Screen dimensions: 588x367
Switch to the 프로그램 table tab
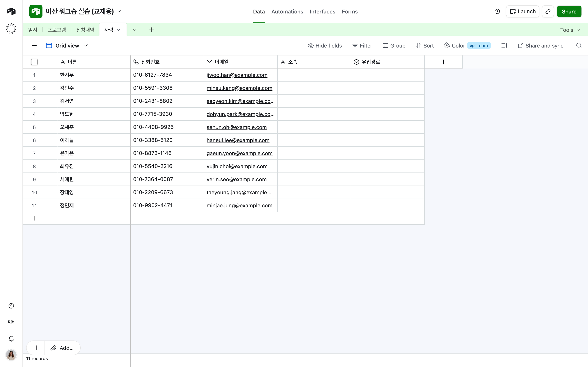point(57,30)
